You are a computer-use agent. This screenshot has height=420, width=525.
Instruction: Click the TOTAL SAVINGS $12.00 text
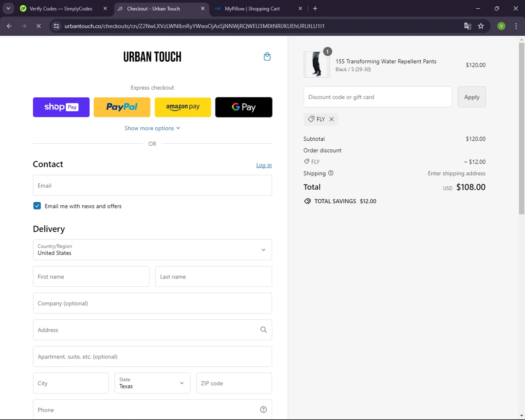(345, 201)
